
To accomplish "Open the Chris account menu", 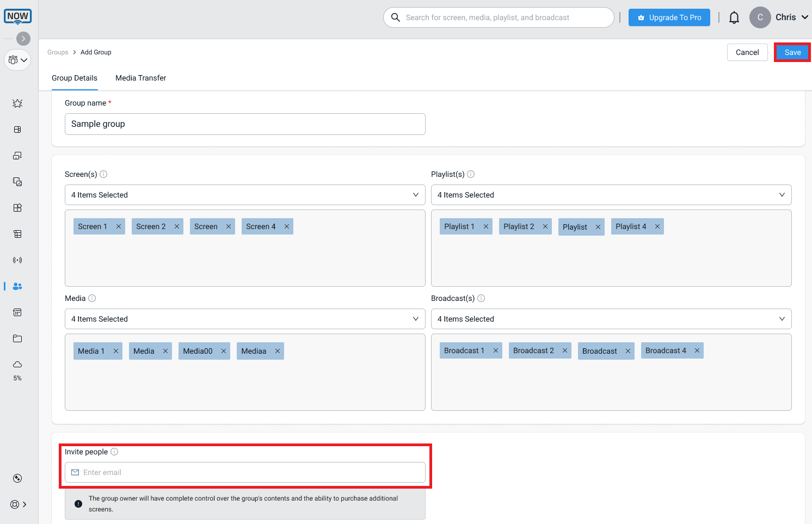I will (x=779, y=17).
